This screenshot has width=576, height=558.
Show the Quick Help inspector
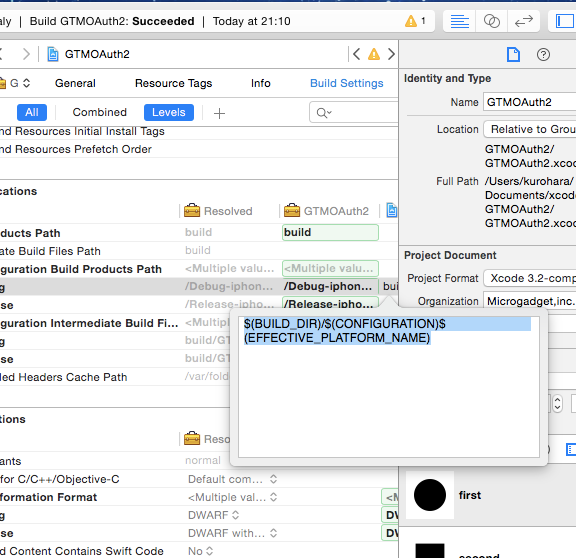pyautogui.click(x=543, y=55)
